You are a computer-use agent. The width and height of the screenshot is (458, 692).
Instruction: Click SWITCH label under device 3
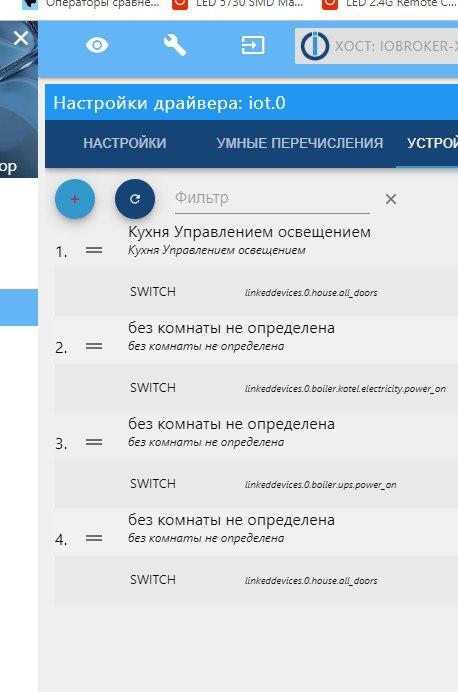[153, 484]
